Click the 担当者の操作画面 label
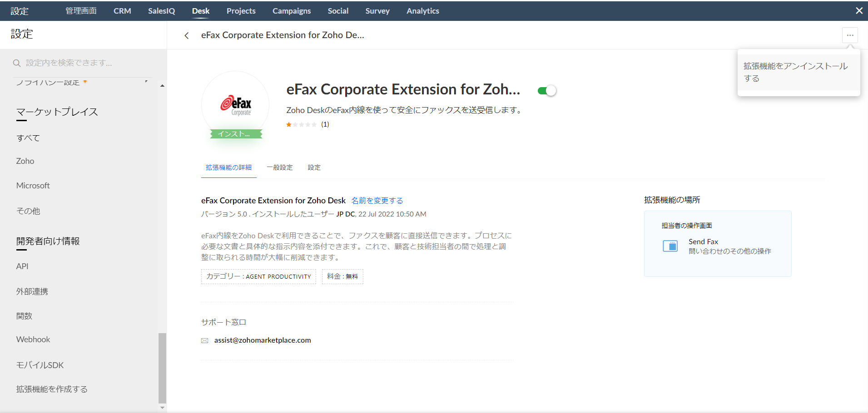Viewport: 868px width, 413px height. pos(687,226)
